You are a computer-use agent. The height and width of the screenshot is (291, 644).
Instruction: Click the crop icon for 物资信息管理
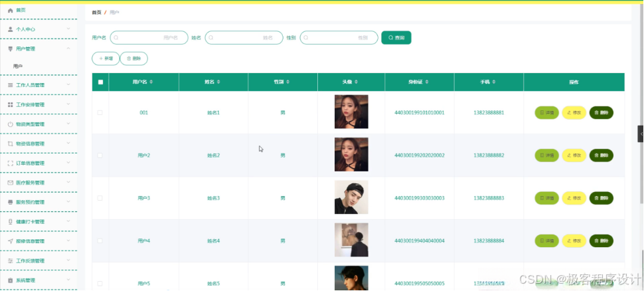click(11, 144)
